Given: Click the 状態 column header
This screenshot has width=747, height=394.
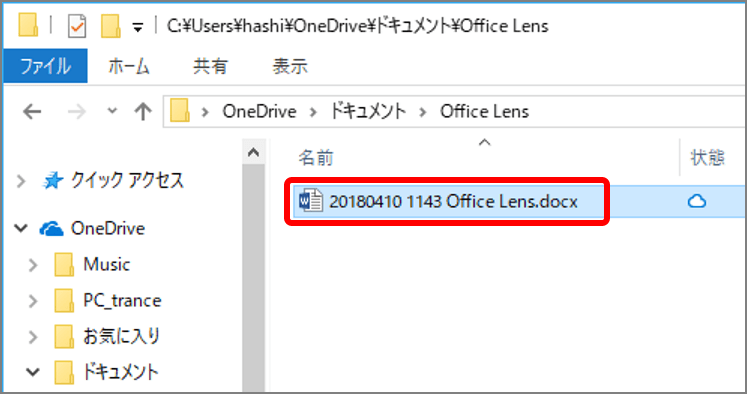Looking at the screenshot, I should 708,158.
